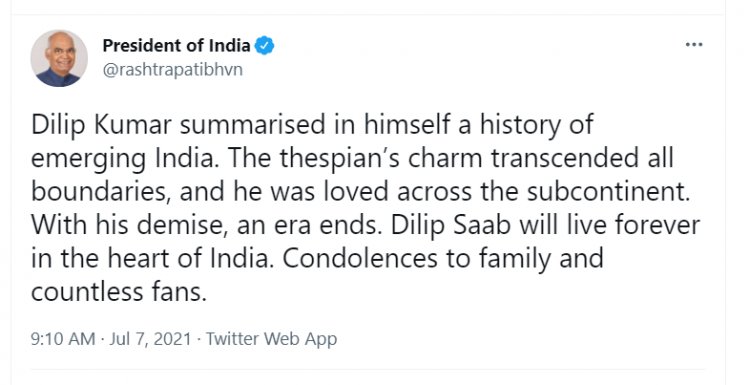Click the 9:10 AM time text
The image size is (750, 385).
pos(63,339)
